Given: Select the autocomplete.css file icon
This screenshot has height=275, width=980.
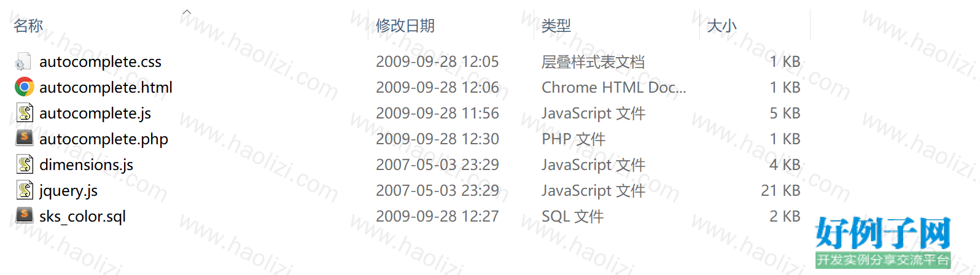Looking at the screenshot, I should [x=24, y=61].
